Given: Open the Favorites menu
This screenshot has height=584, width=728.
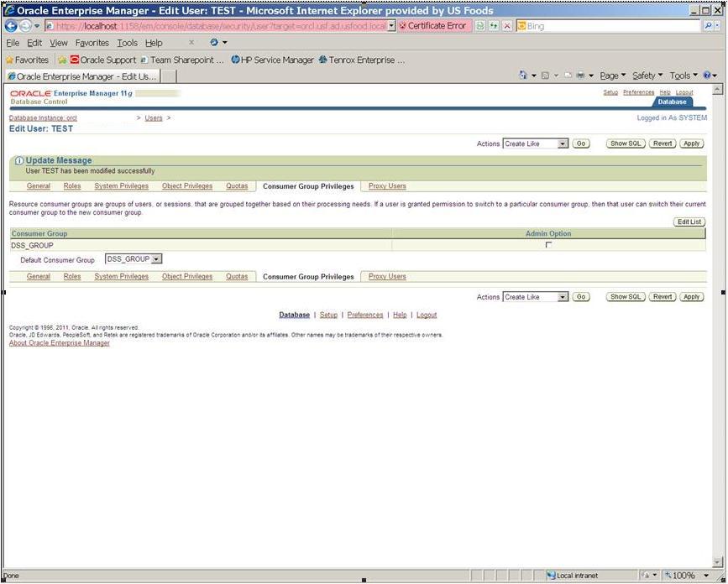Looking at the screenshot, I should pyautogui.click(x=92, y=43).
